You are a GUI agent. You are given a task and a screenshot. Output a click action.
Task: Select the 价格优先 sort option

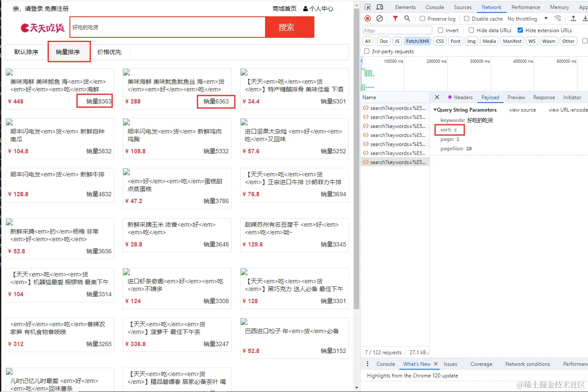(x=109, y=52)
